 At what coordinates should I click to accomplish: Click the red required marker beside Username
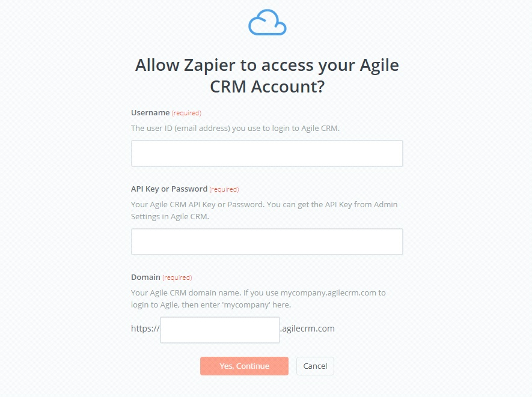point(186,113)
